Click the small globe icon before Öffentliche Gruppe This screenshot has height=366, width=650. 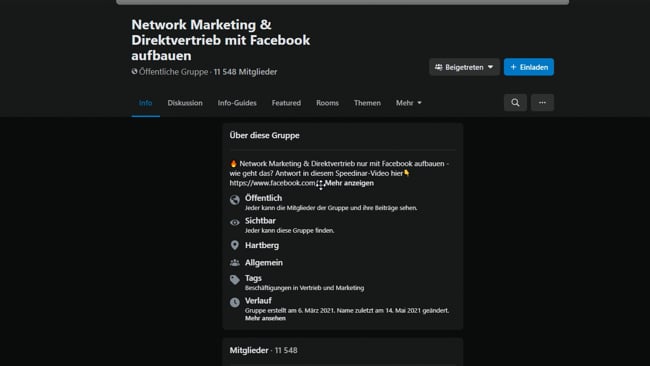point(134,71)
